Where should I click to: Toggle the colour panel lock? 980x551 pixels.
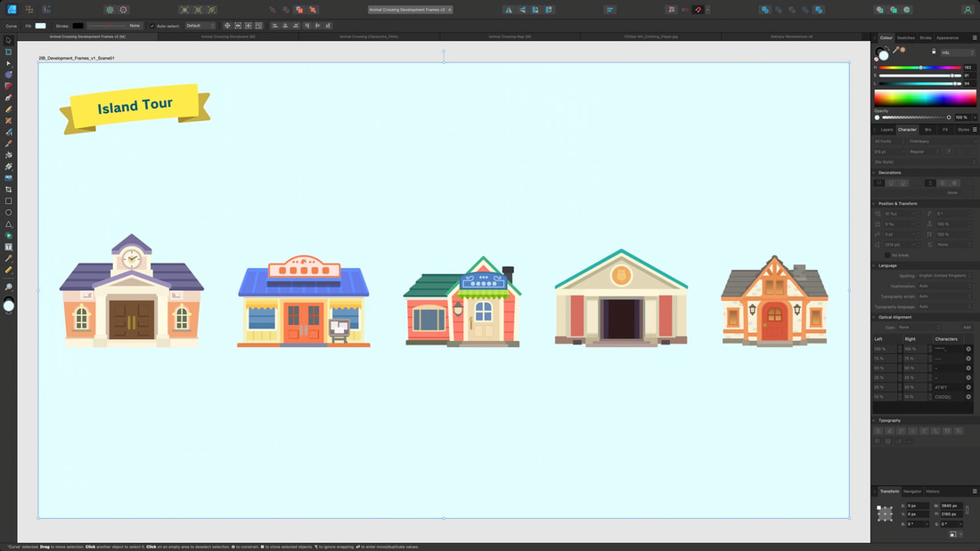[934, 52]
